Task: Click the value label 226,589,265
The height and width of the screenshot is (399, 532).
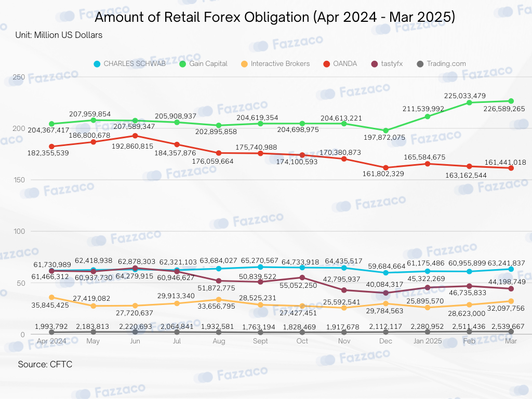Action: (x=504, y=109)
